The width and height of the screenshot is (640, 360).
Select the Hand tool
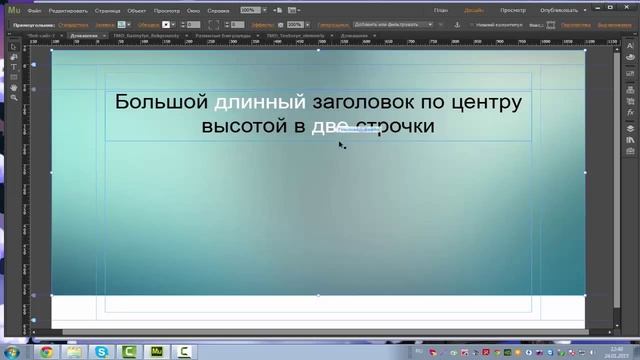point(13,87)
